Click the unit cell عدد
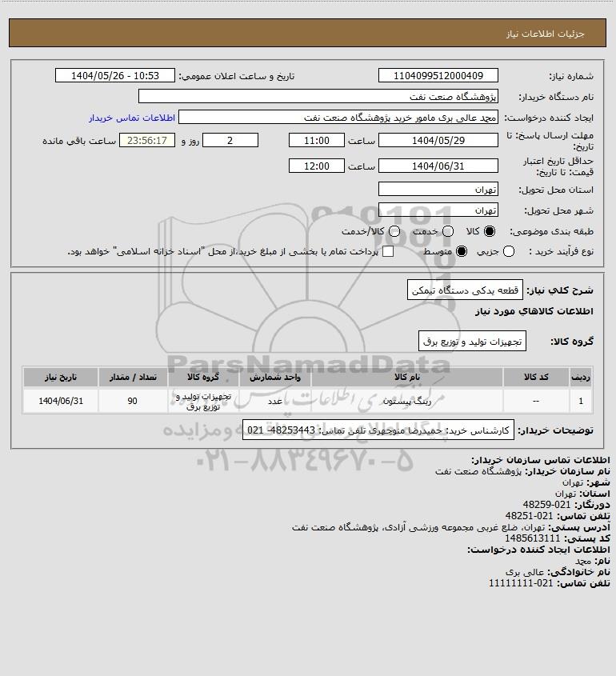The height and width of the screenshot is (676, 616). click(x=275, y=401)
